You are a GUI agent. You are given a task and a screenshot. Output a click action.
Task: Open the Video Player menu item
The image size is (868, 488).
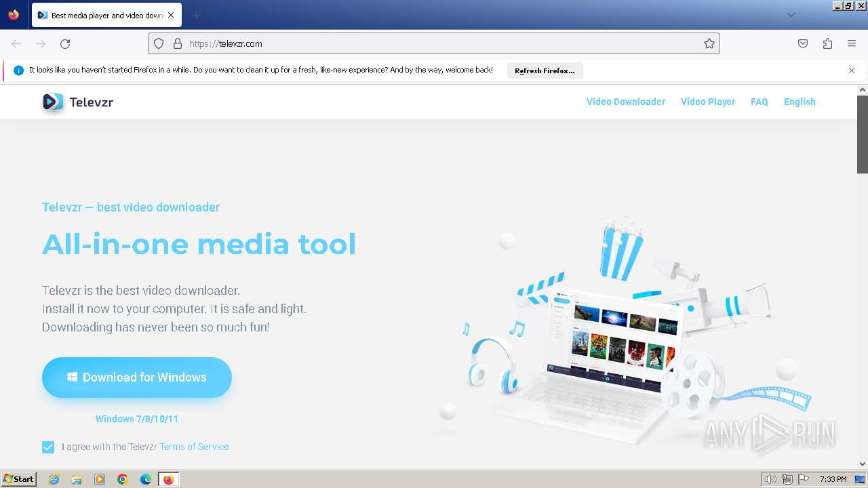[x=708, y=102]
